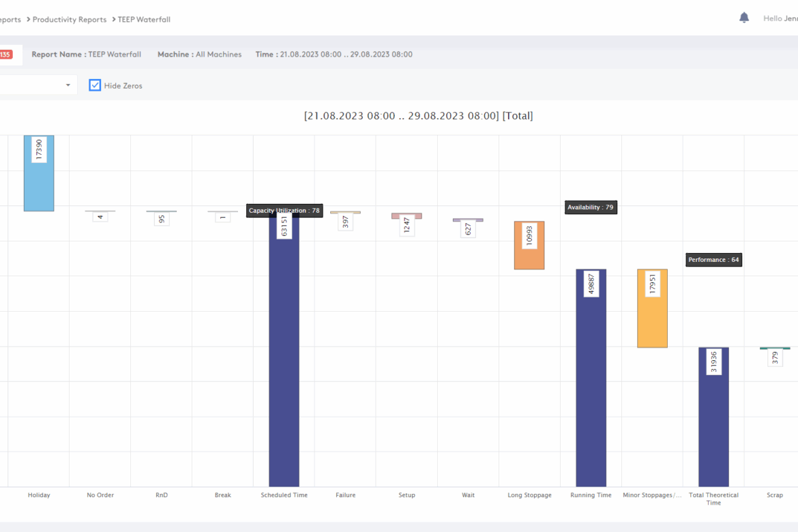Viewport: 798px width, 532px height.
Task: Toggle the Hide Zeros checkbox
Action: pyautogui.click(x=95, y=85)
